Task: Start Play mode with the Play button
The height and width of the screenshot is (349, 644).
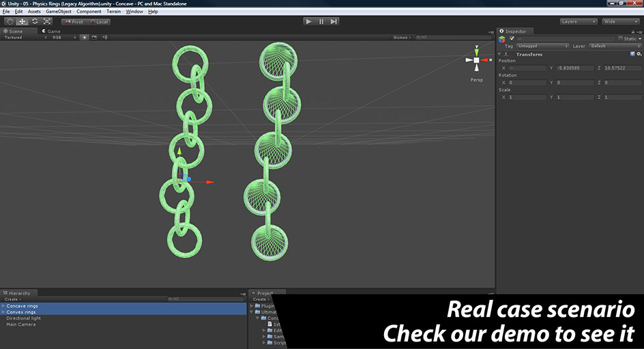Action: [308, 21]
